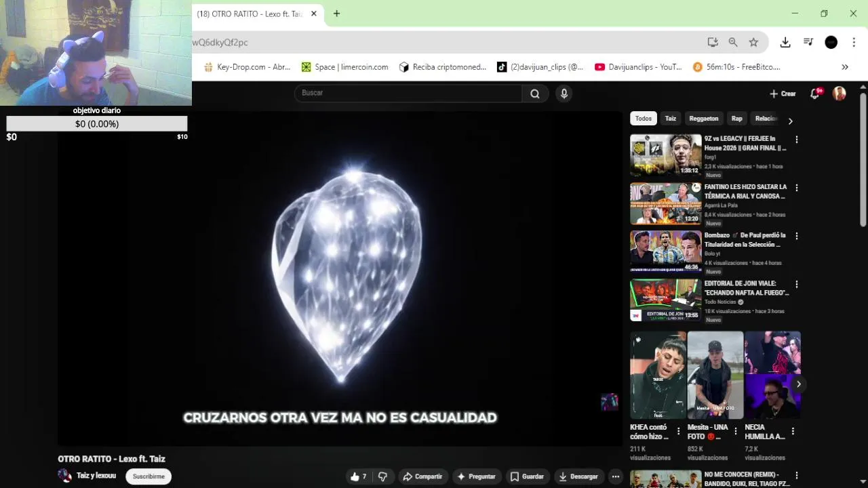Open KHEA contó cómo hizo short
The width and height of the screenshot is (868, 488).
click(658, 375)
